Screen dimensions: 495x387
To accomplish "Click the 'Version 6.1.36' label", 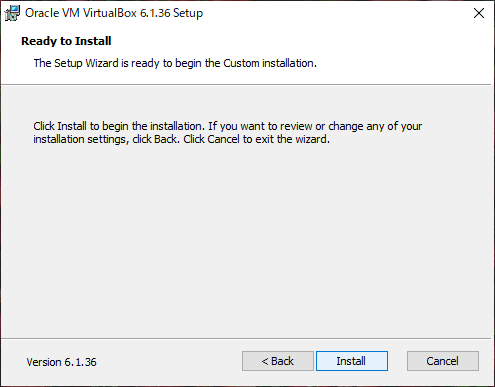I will click(x=62, y=362).
